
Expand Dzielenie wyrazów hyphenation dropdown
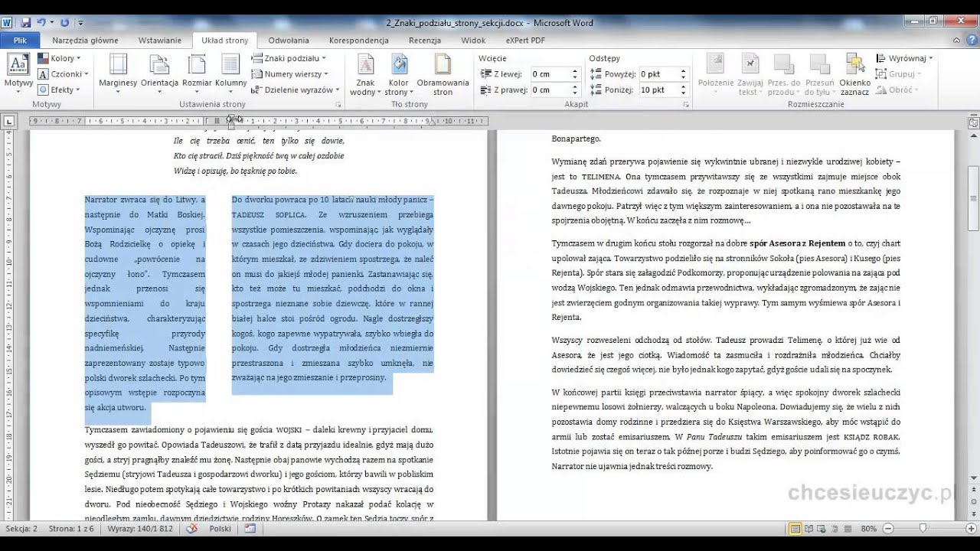[296, 90]
